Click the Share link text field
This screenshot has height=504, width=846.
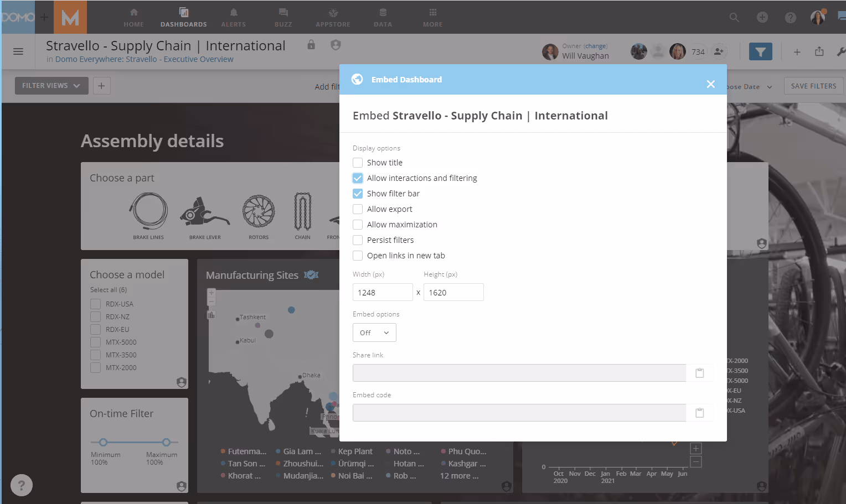click(519, 373)
